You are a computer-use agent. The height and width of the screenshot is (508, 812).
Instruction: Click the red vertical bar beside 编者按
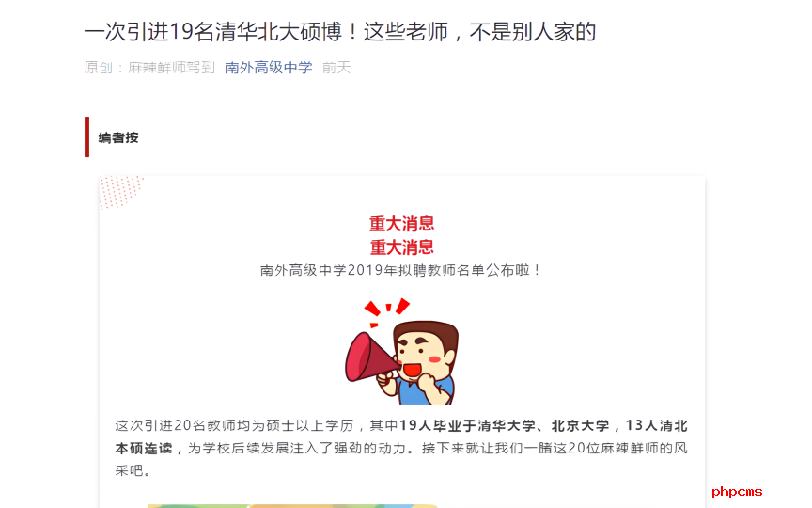click(87, 136)
